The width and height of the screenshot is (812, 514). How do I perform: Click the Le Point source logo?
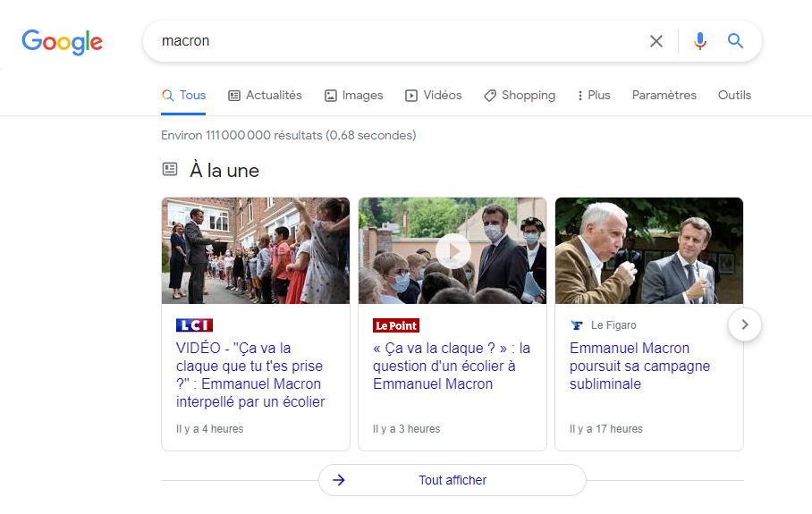(396, 325)
